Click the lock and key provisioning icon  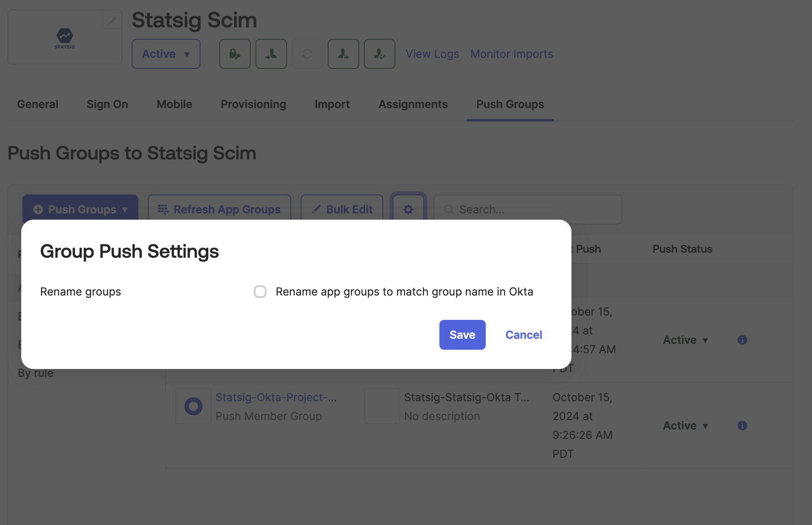235,54
